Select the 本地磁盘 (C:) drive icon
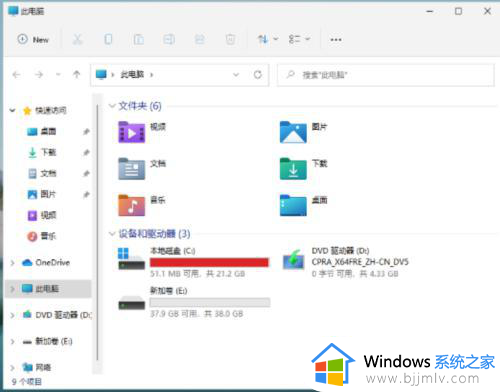This screenshot has width=500, height=392. [132, 259]
